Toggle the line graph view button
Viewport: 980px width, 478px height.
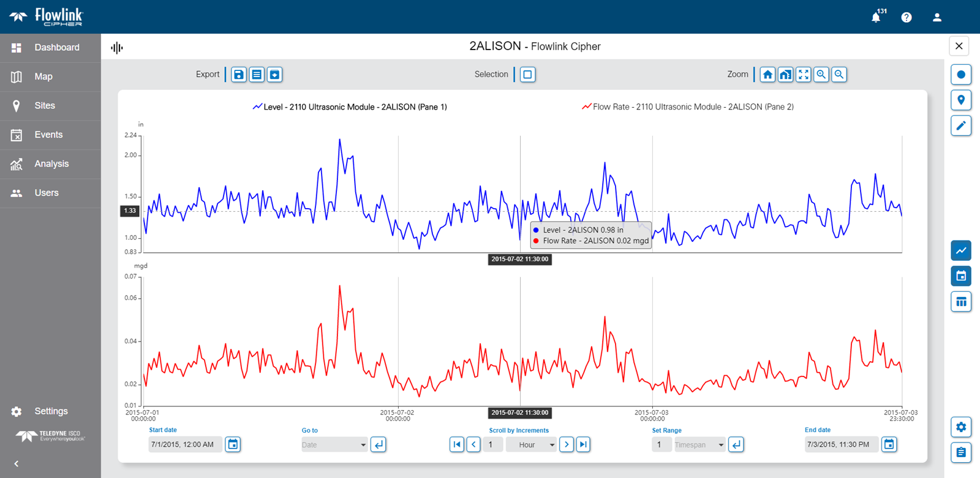click(961, 250)
